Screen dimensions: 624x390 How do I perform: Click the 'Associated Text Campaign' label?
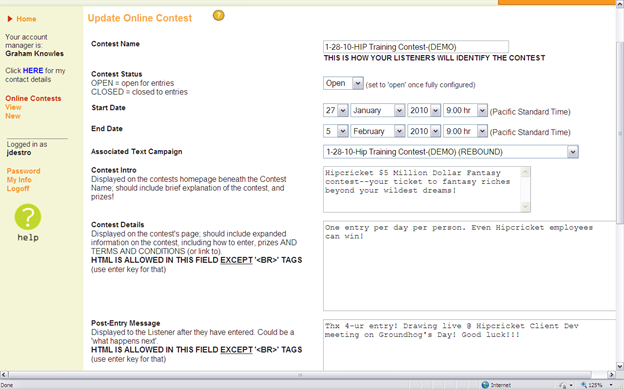click(x=136, y=152)
